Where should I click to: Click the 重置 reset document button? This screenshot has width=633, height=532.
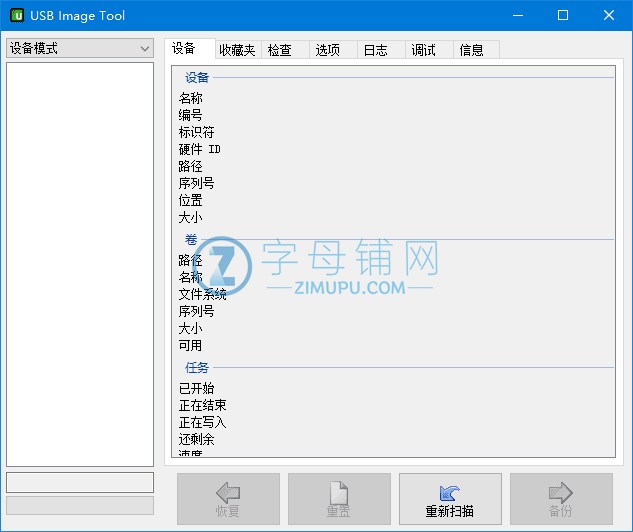[x=339, y=499]
